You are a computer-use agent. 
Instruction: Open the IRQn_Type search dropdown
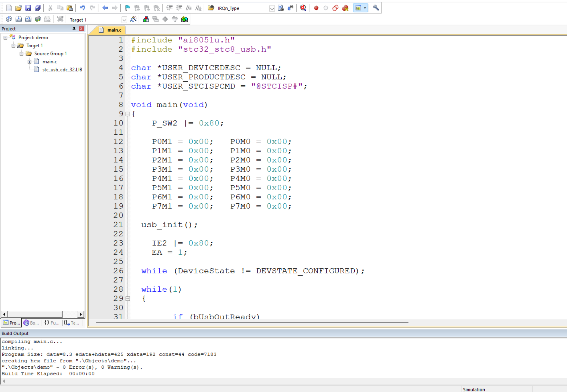272,9
